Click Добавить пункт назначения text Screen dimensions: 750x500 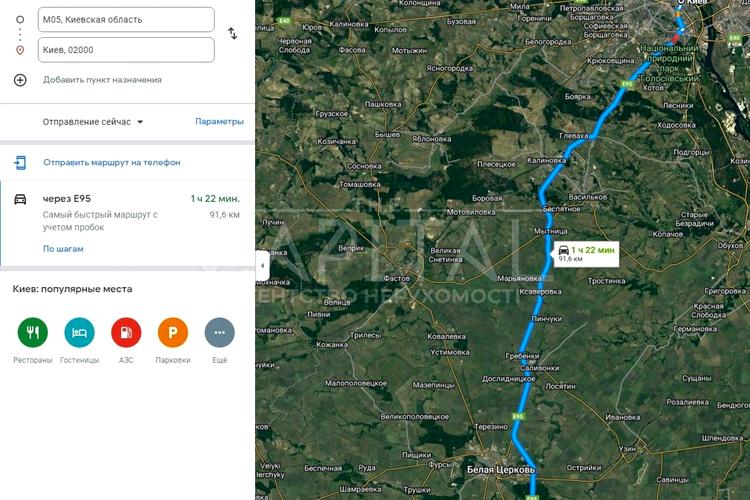tap(102, 80)
